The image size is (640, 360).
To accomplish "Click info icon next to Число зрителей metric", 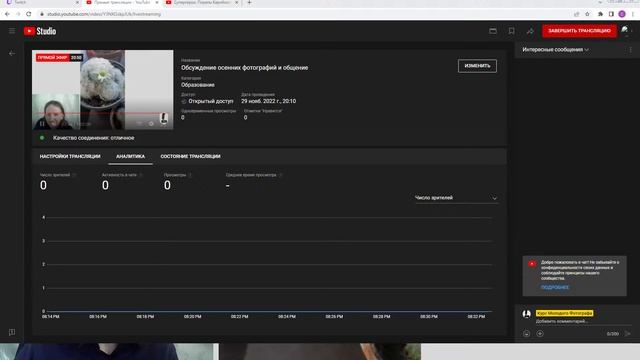I will (74, 175).
